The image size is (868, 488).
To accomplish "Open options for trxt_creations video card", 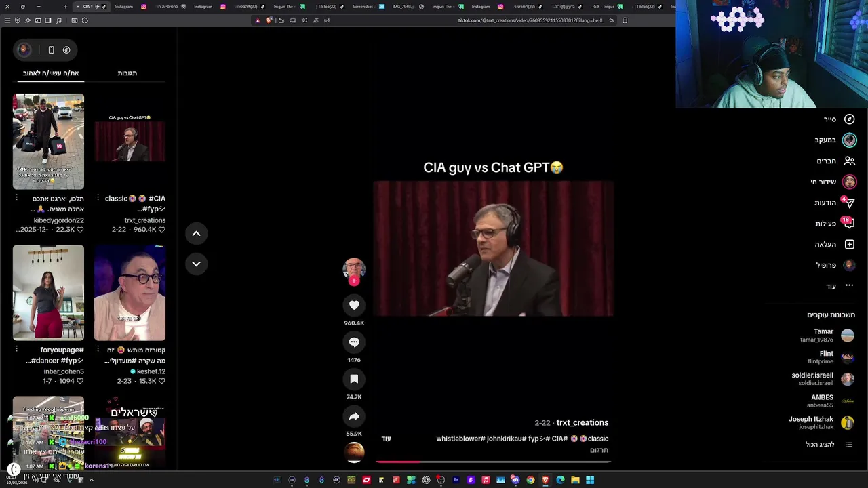I will tap(98, 198).
